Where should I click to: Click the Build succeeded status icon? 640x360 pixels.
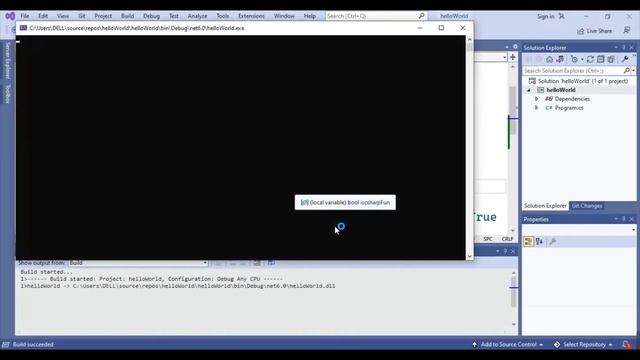coord(6,344)
